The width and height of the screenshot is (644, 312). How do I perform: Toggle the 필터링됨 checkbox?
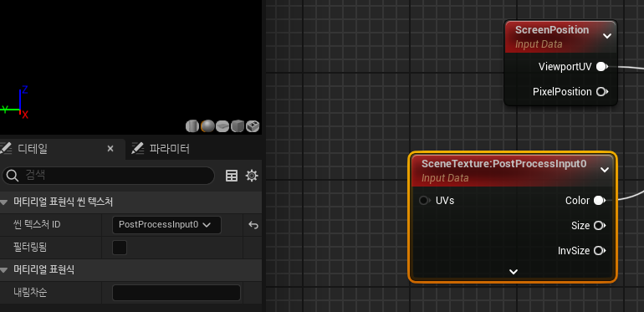point(120,248)
